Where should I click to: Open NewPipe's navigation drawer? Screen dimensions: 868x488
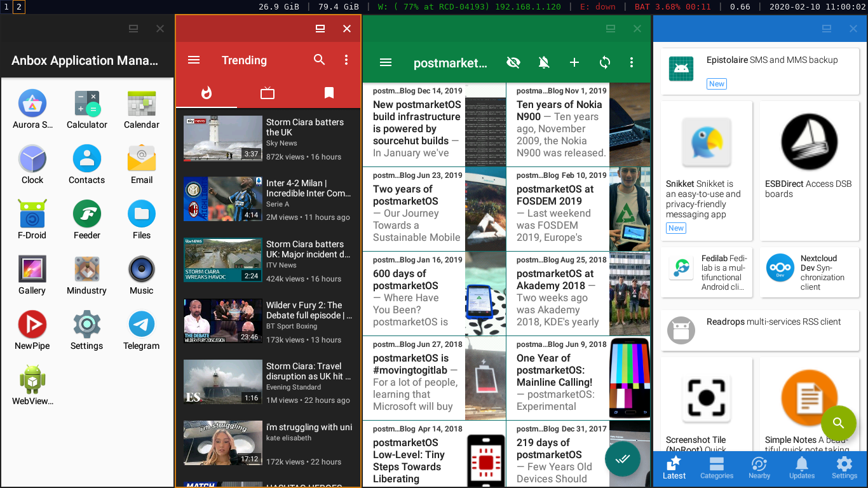194,60
